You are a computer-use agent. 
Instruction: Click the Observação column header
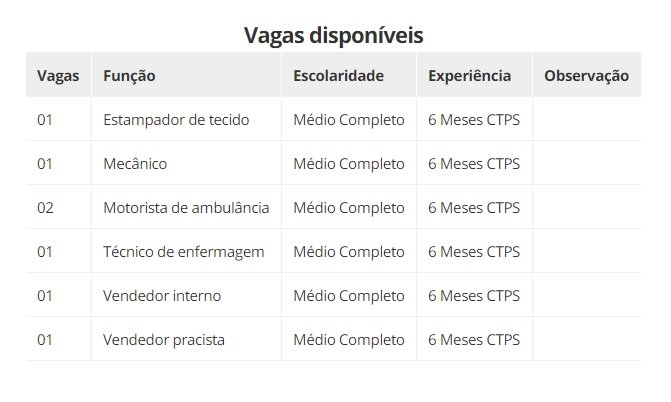pos(586,76)
